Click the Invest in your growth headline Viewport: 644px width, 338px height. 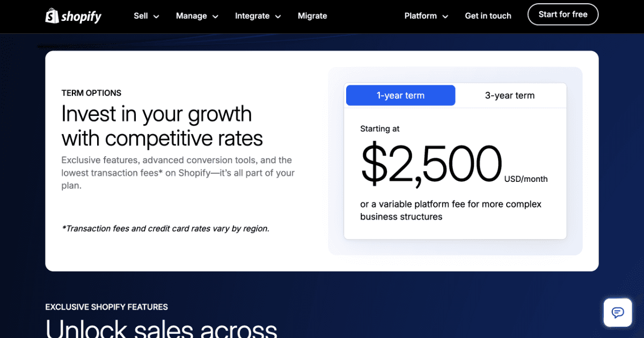coord(162,126)
